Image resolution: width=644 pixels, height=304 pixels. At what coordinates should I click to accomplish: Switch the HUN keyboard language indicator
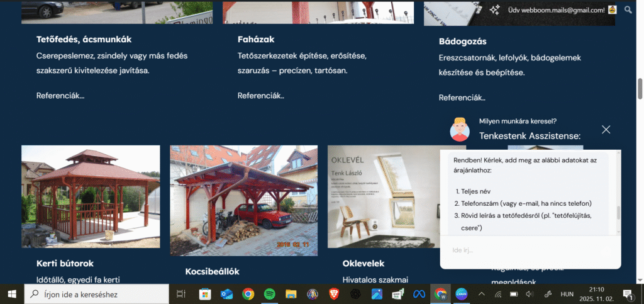567,294
